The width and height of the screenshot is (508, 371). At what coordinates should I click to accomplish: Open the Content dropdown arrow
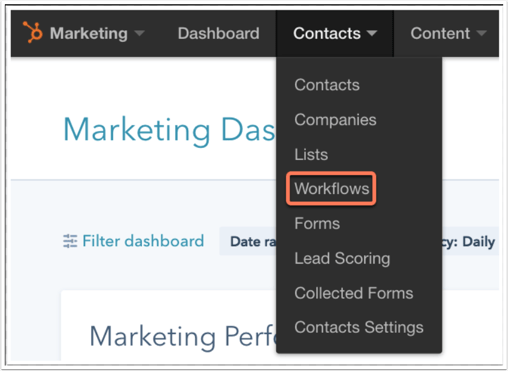[x=481, y=33]
